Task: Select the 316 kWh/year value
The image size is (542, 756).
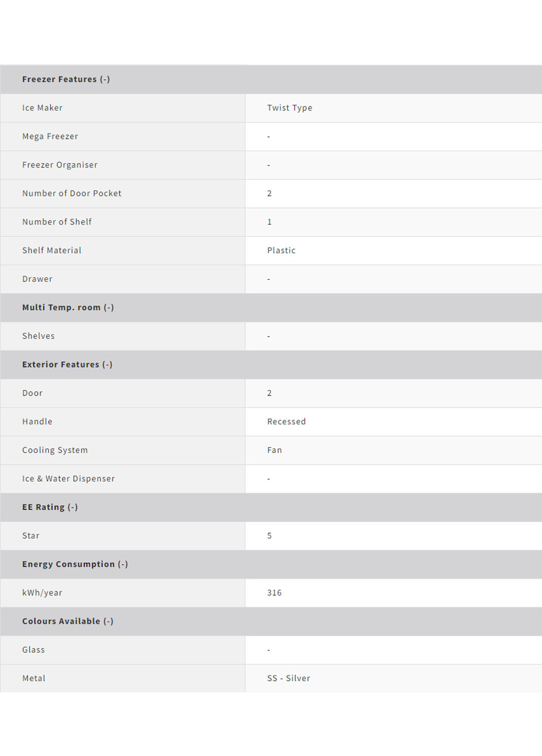Action: pos(274,593)
